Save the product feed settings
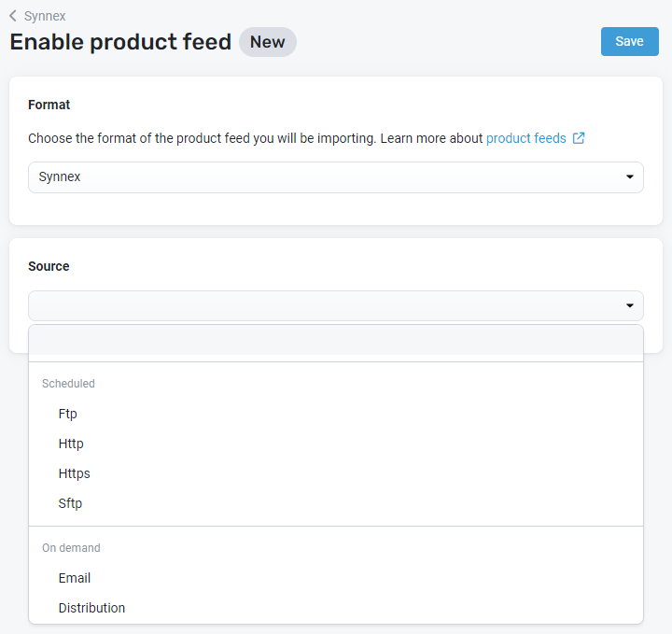This screenshot has width=672, height=634. click(629, 41)
